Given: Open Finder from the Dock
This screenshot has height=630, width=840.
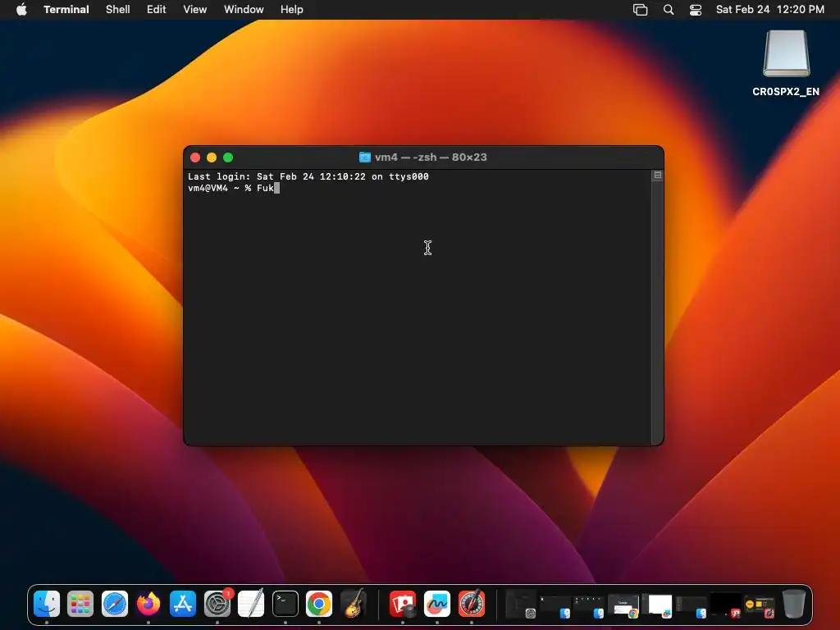Looking at the screenshot, I should click(x=47, y=604).
